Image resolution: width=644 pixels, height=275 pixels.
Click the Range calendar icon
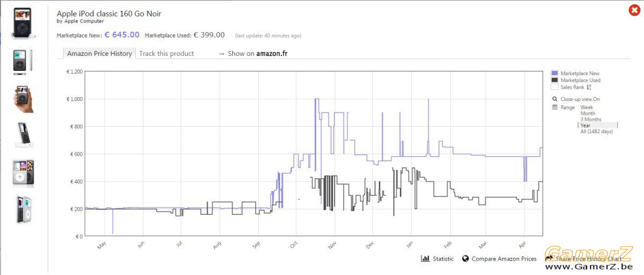coord(554,107)
